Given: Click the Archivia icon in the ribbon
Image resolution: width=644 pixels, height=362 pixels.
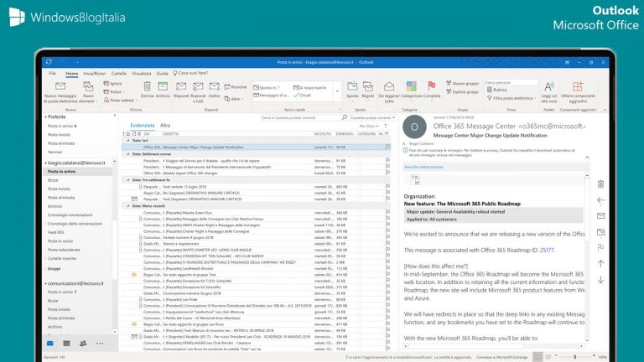Looking at the screenshot, I should coord(163,86).
